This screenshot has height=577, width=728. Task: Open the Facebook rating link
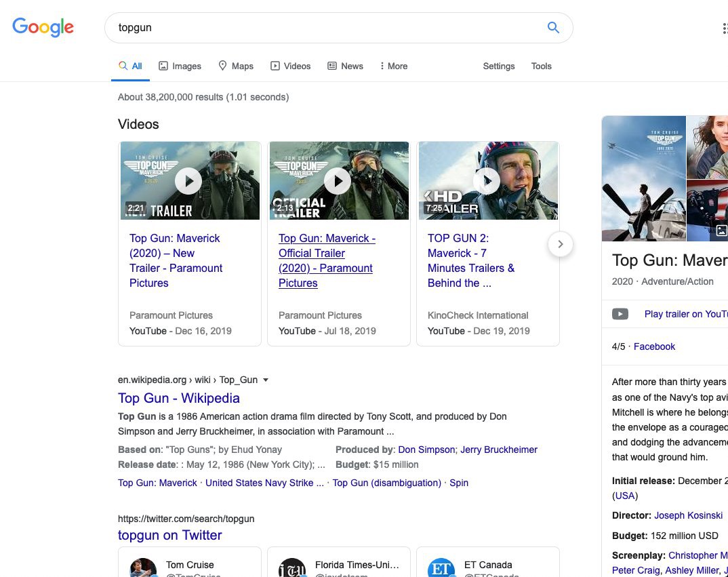[x=654, y=346]
